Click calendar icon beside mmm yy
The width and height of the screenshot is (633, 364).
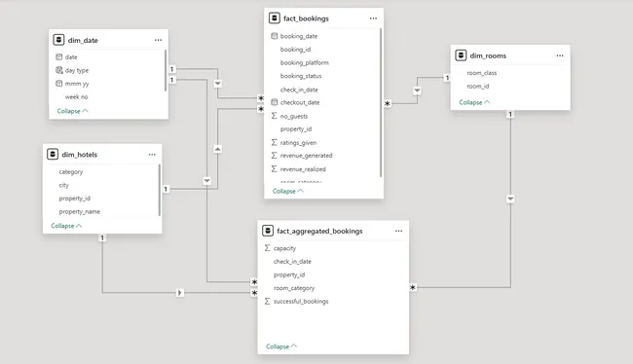(59, 84)
